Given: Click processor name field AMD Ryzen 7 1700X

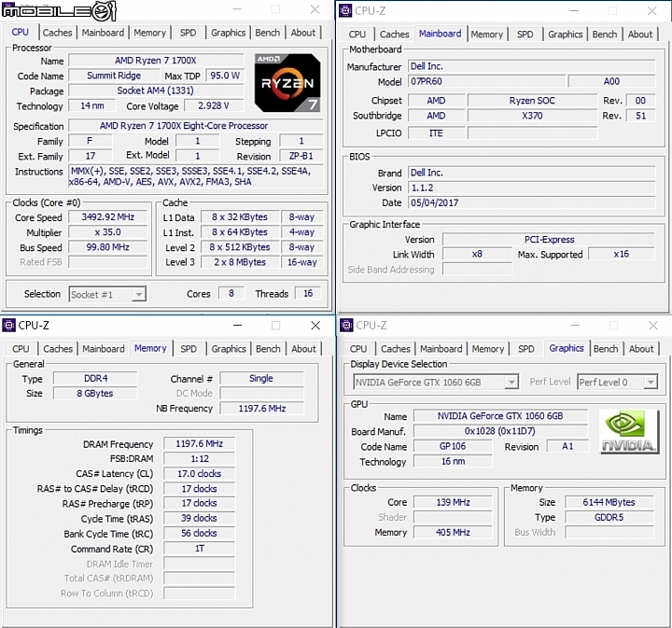Looking at the screenshot, I should [x=156, y=61].
